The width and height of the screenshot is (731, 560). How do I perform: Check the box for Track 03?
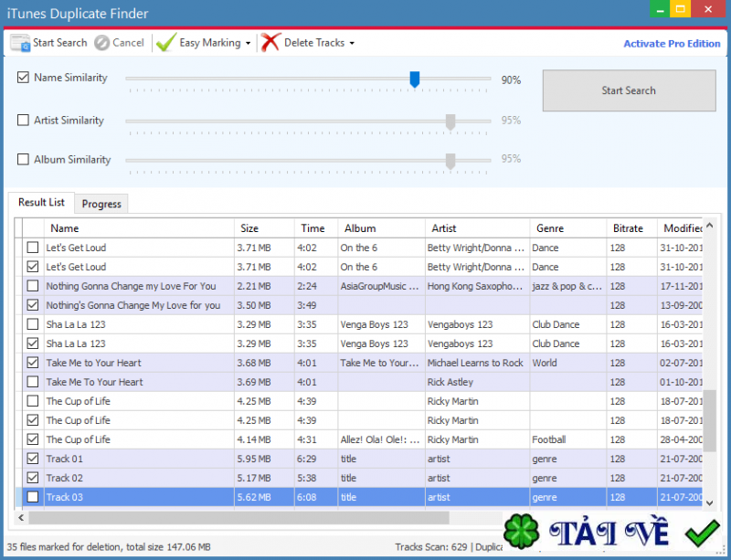tap(32, 497)
